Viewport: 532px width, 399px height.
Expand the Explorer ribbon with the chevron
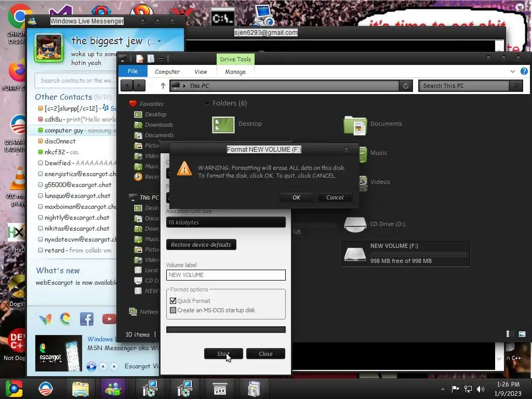pyautogui.click(x=513, y=71)
